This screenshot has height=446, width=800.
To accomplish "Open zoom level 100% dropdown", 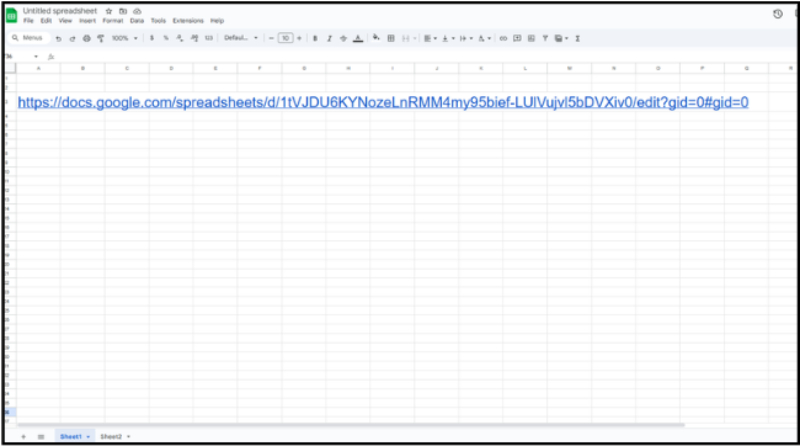I will pos(124,38).
